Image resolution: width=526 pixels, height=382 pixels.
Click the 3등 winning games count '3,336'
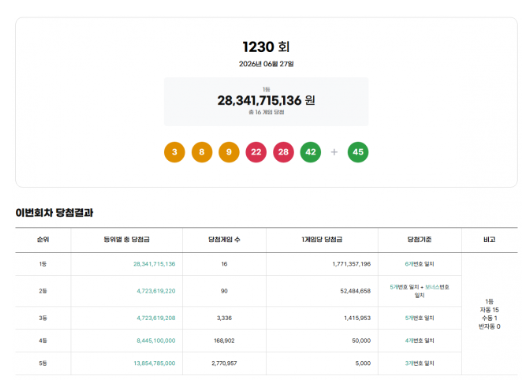(224, 318)
